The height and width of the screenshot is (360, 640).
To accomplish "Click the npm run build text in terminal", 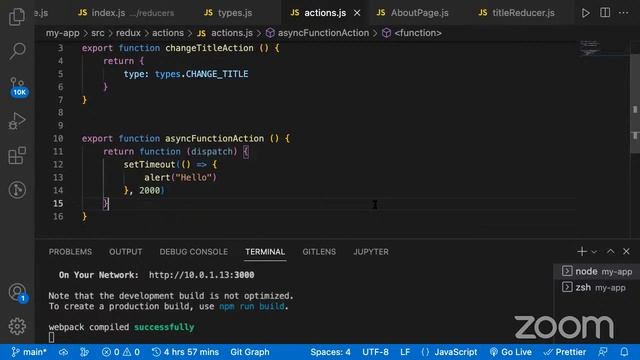I will coord(251,306).
